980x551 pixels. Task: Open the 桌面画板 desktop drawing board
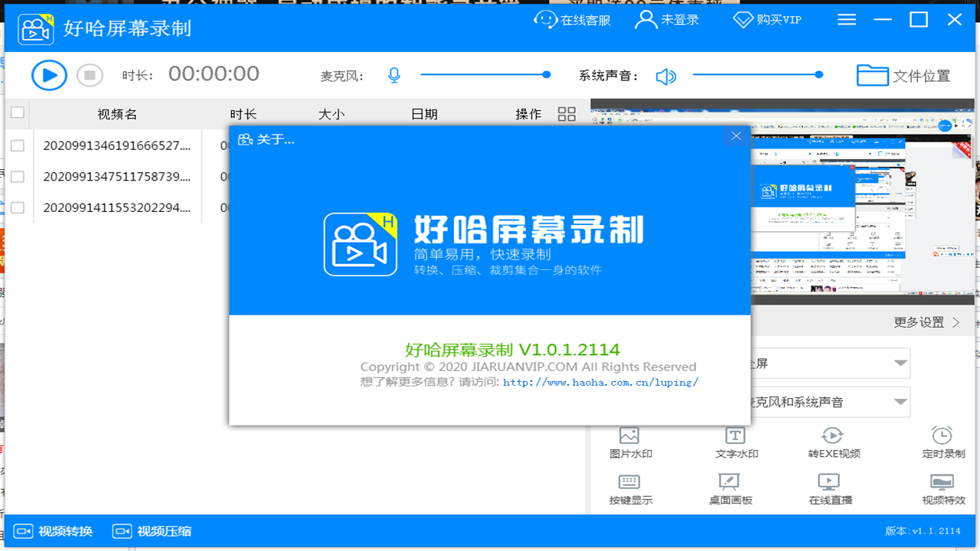coord(729,490)
